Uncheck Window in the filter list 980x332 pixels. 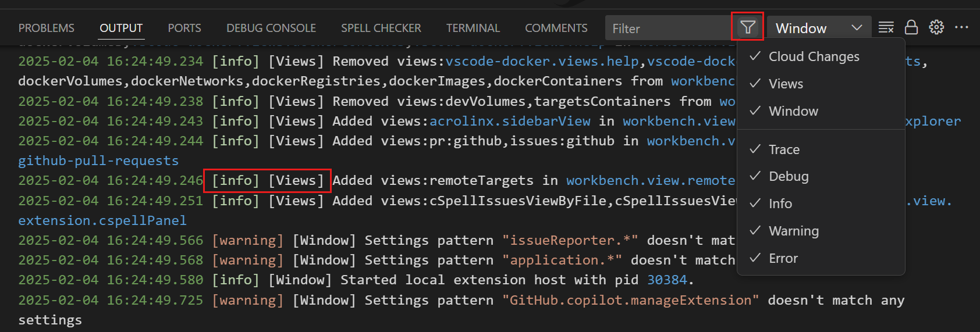(x=793, y=111)
